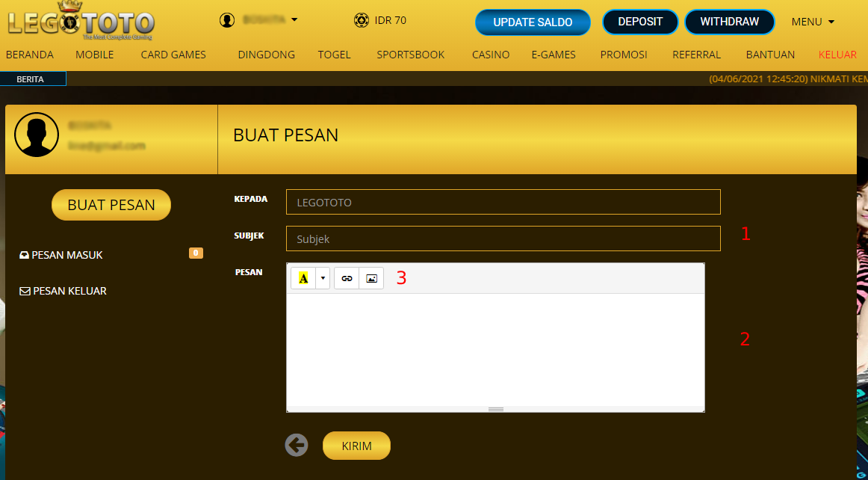Viewport: 868px width, 480px height.
Task: Click the Subjek input field
Action: coord(503,239)
